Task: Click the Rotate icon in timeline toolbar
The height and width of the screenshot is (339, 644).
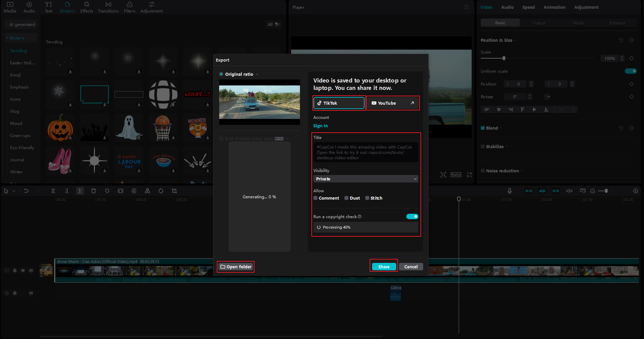Action: coord(160,191)
